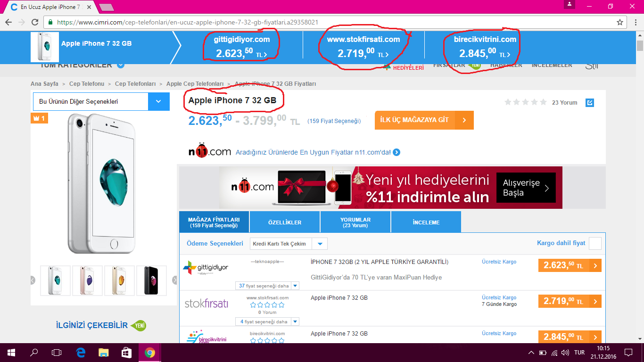Viewport: 644px width, 362px height.
Task: Expand Bu Ürünün Diğer Seçenekleri dropdown
Action: [101, 101]
